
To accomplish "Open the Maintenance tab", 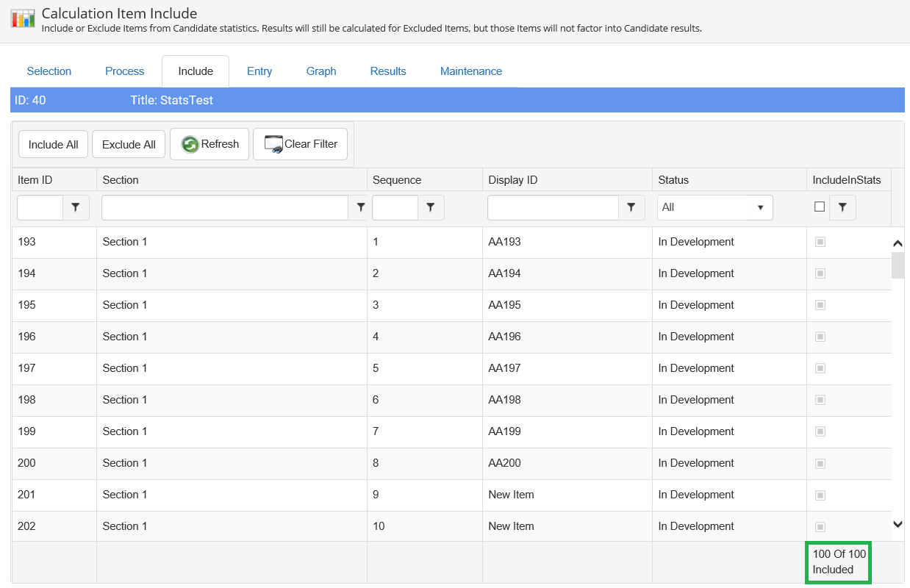I will click(471, 71).
